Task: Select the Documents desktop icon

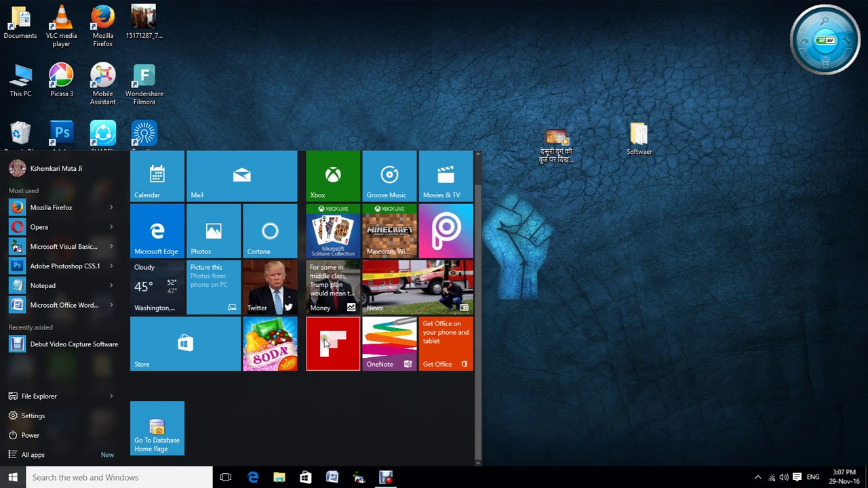Action: [20, 22]
